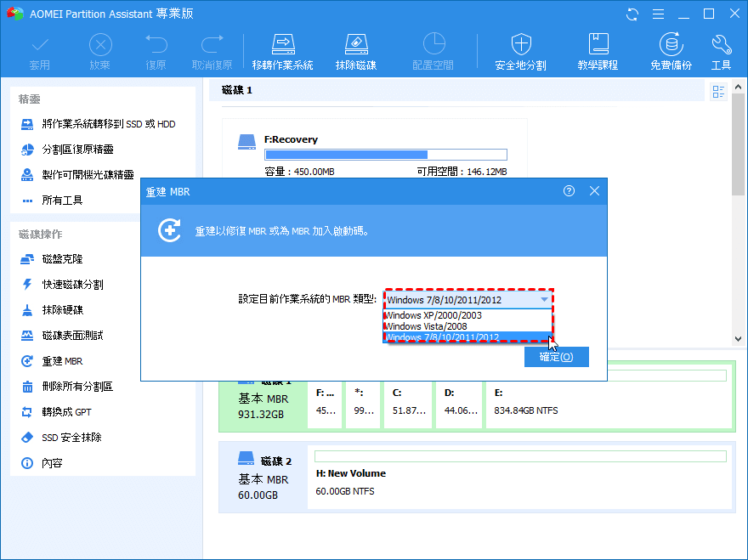Open 教學課程 (Tutorials) toolbar icon
Screen dimensions: 748x560
tap(598, 52)
